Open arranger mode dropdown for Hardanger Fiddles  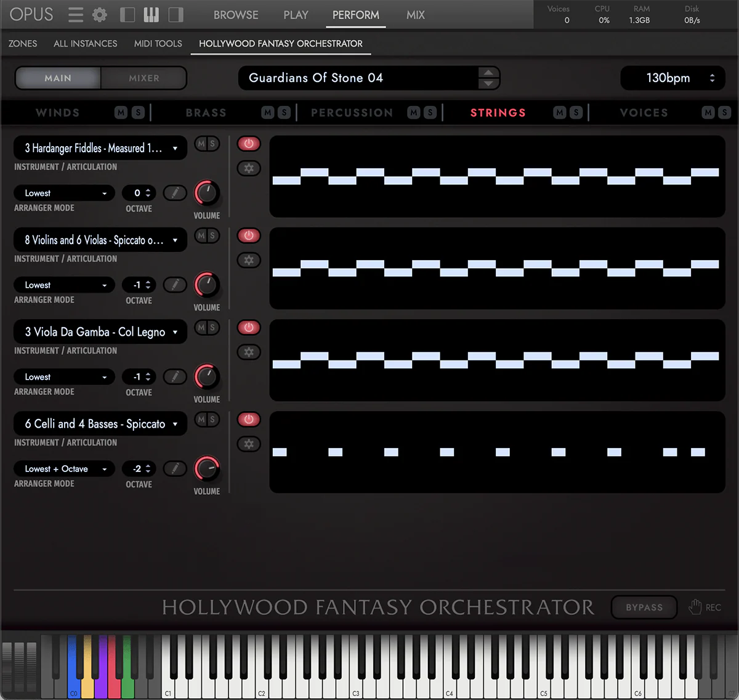pos(65,193)
